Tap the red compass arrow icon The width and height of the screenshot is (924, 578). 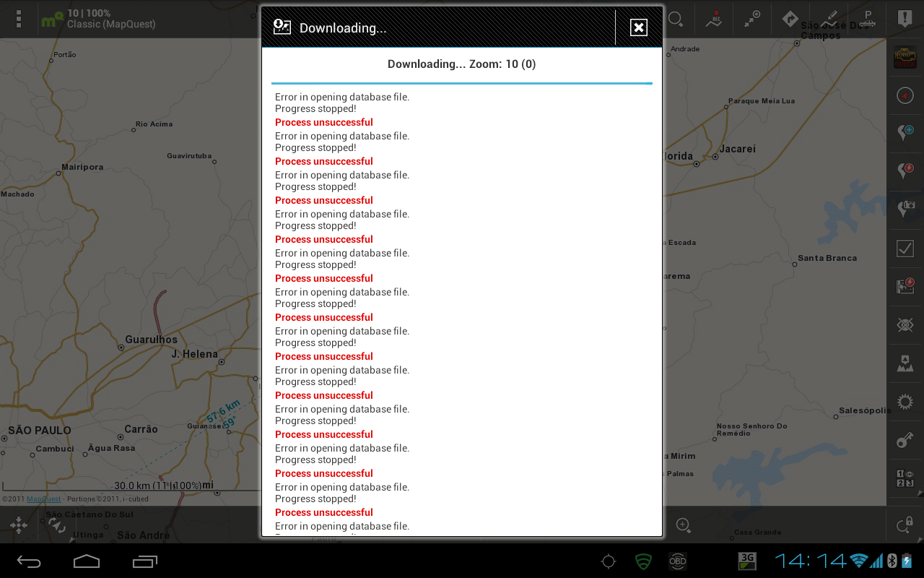tap(905, 95)
